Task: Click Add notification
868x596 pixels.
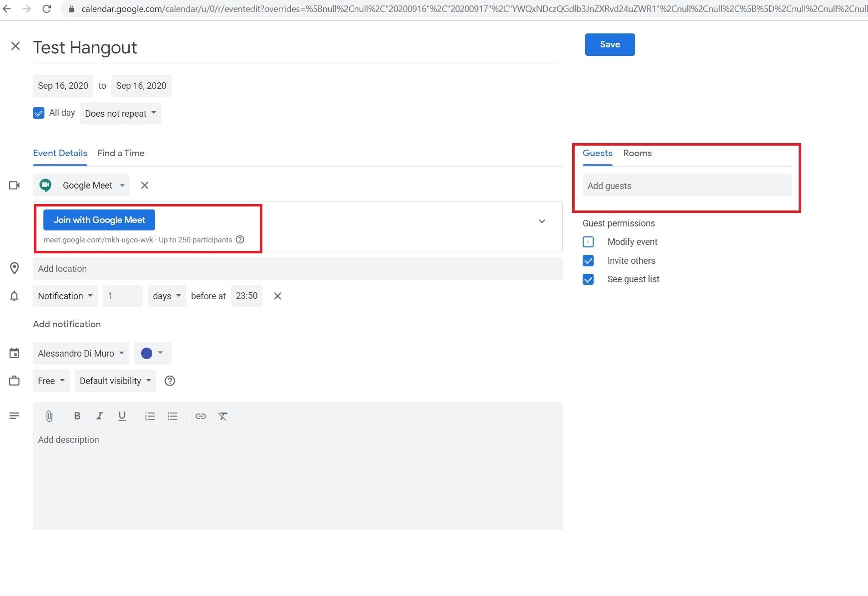Action: click(67, 324)
